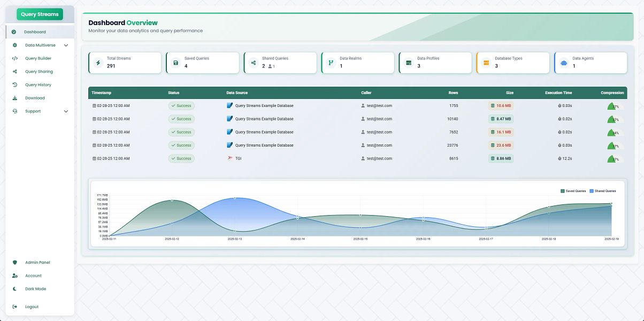644x321 pixels.
Task: Select the Query Builder code icon
Action: (14, 58)
